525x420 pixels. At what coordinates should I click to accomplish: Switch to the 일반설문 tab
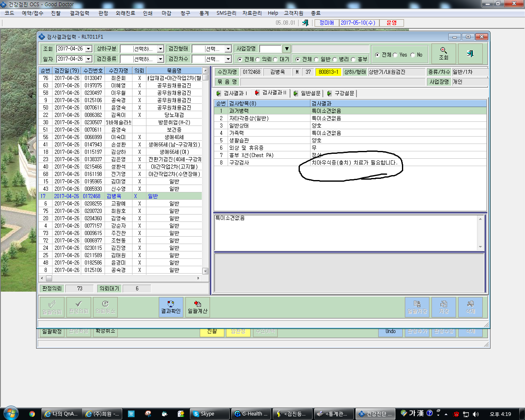point(307,93)
